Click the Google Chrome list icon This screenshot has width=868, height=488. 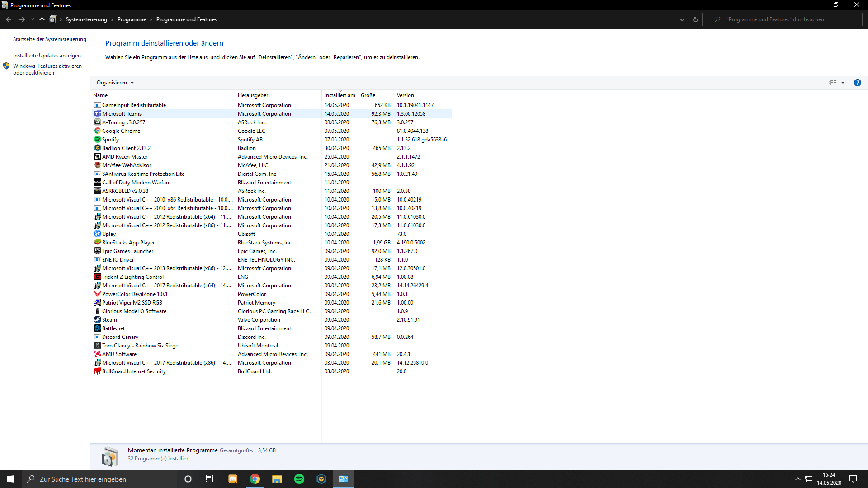97,131
